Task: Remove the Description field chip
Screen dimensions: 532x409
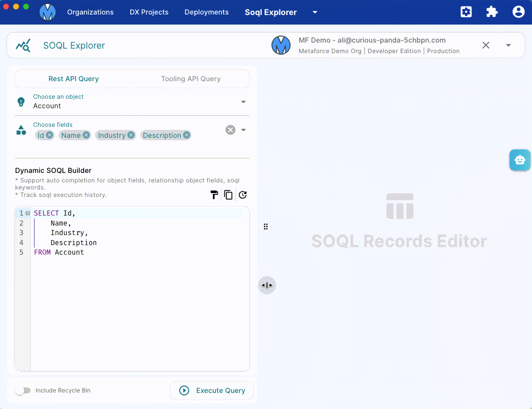Action: [187, 135]
